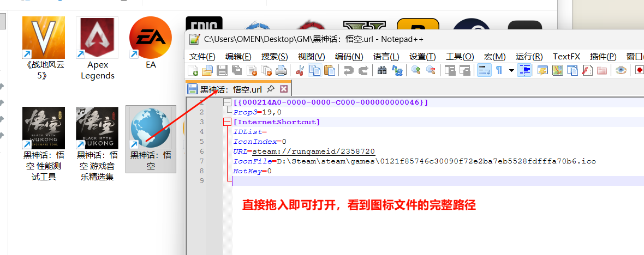This screenshot has height=255, width=644.
Task: Show the Document Map panel
Action: (557, 70)
